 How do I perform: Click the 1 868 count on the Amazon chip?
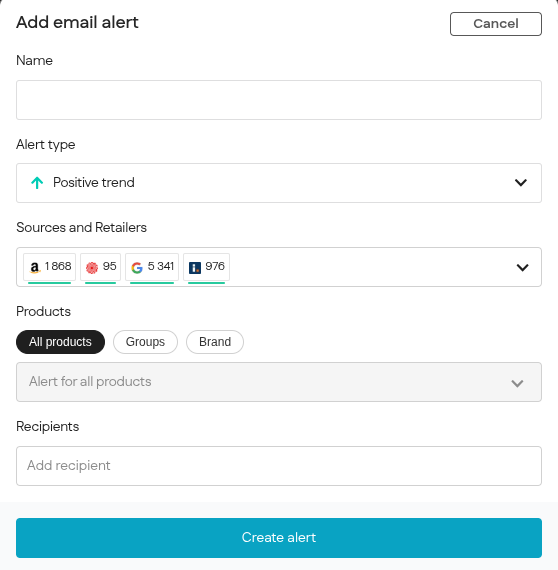(x=58, y=266)
